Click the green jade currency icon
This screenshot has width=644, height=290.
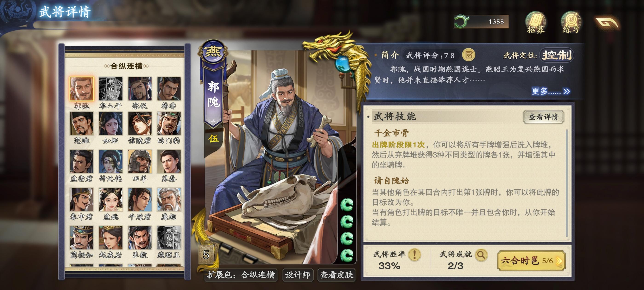tap(461, 21)
